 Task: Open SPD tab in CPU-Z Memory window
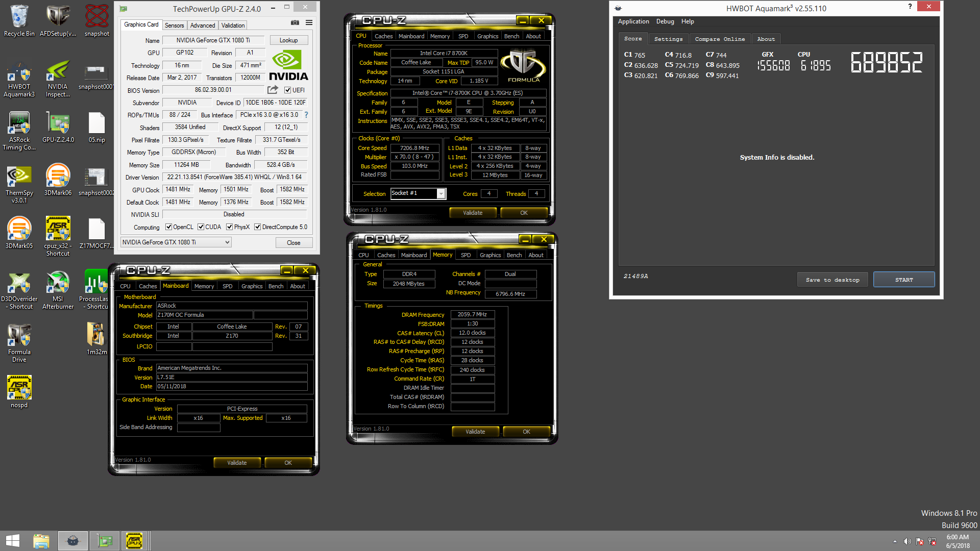point(465,255)
